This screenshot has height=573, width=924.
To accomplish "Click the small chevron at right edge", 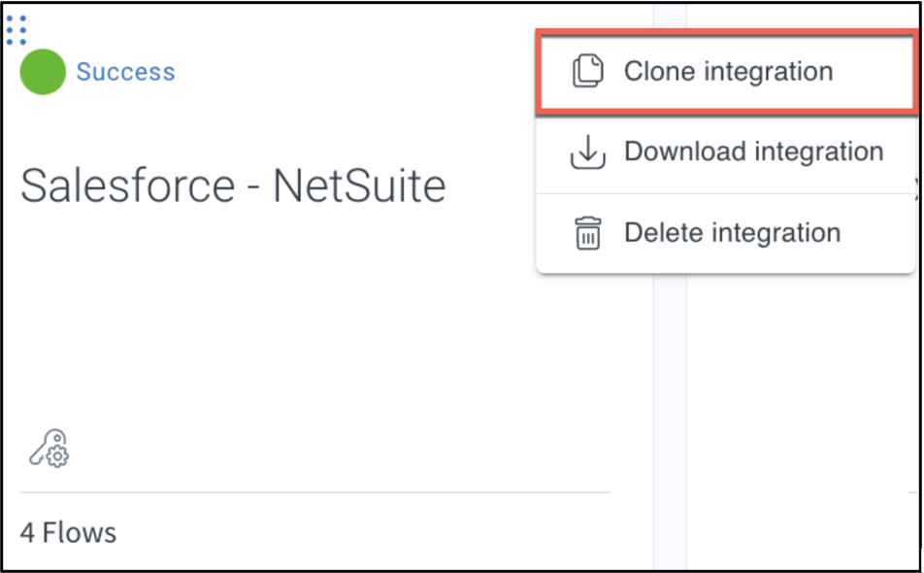I will point(917,182).
